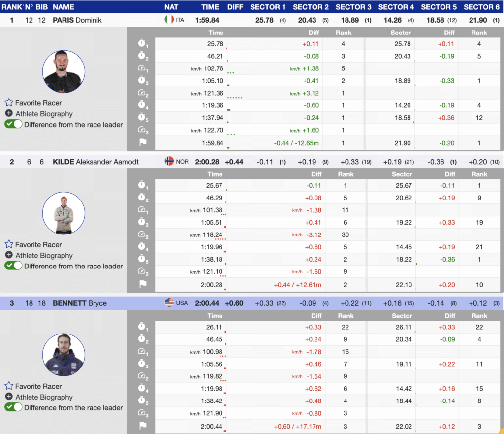504x434 pixels.
Task: Click the star icon beside Kilde's Favorite Racer
Action: [9, 244]
